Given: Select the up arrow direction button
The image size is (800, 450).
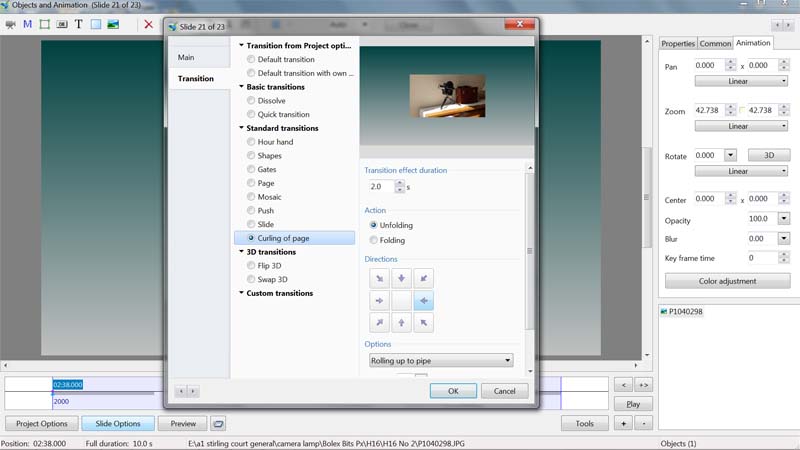Looking at the screenshot, I should tap(401, 322).
